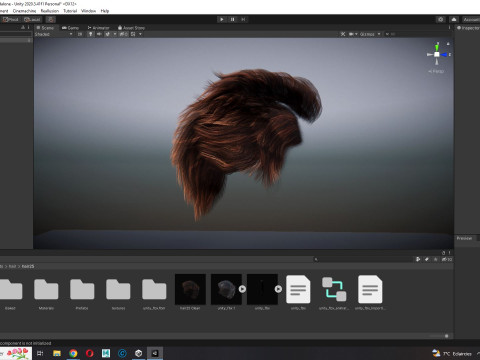The height and width of the screenshot is (360, 480).
Task: Open the scene camera settings dropdown
Action: [353, 34]
